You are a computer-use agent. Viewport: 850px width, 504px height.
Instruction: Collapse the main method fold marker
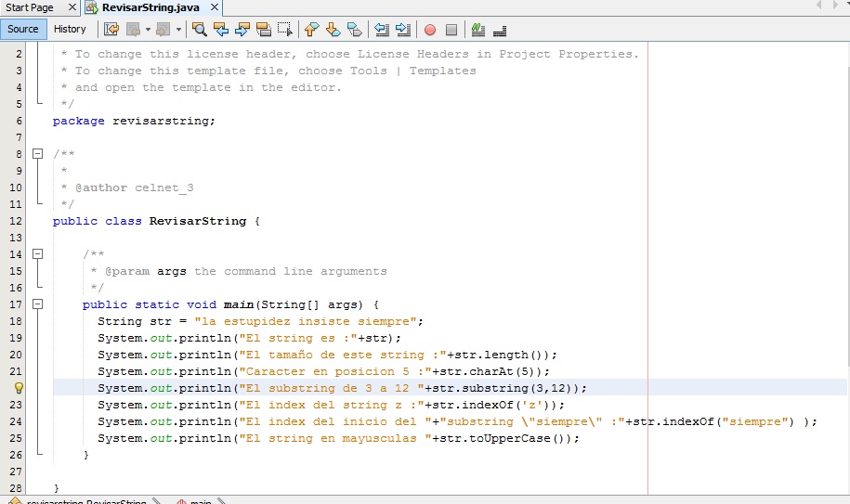(x=38, y=304)
